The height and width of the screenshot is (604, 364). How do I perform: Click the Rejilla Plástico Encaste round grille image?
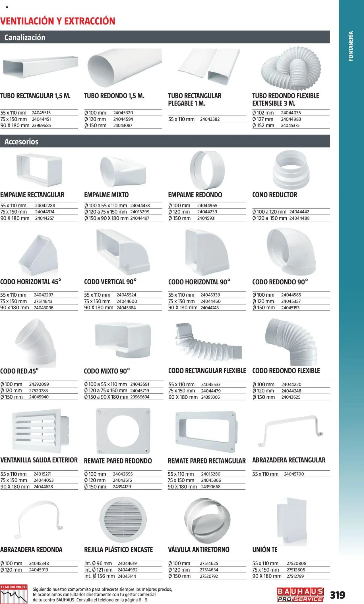123,520
